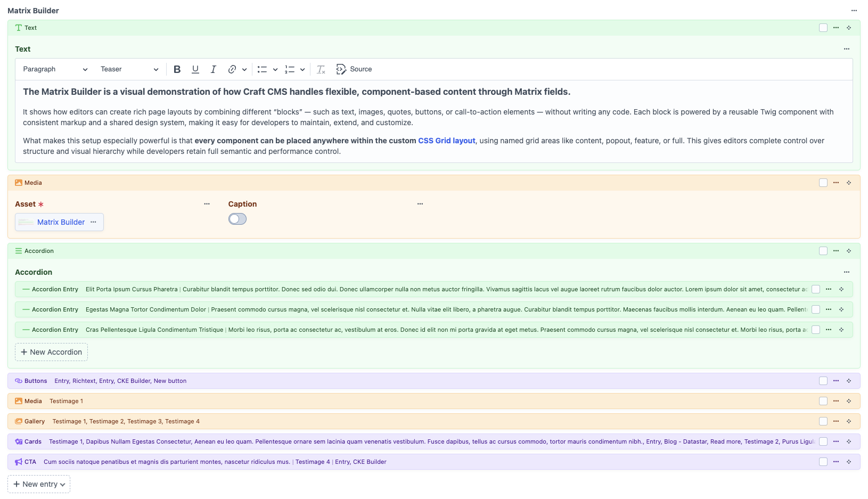The height and width of the screenshot is (499, 868).
Task: Click the New Accordion button
Action: pyautogui.click(x=51, y=352)
